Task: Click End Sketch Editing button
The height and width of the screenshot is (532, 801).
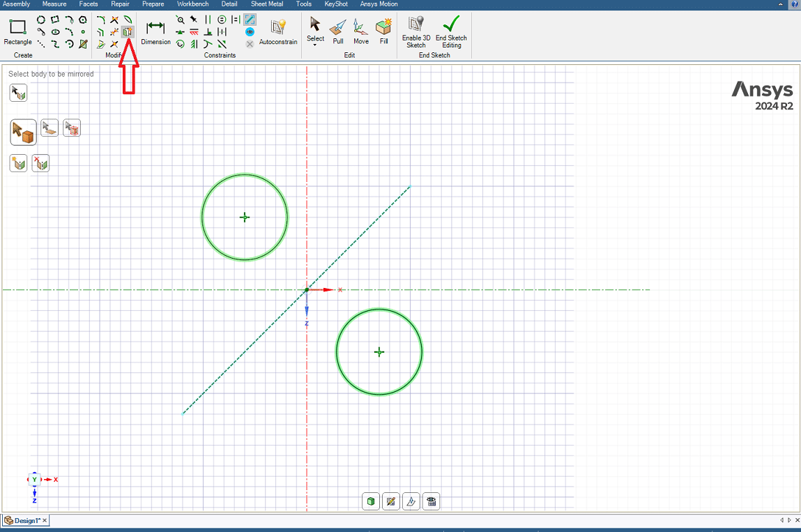Action: coord(451,32)
